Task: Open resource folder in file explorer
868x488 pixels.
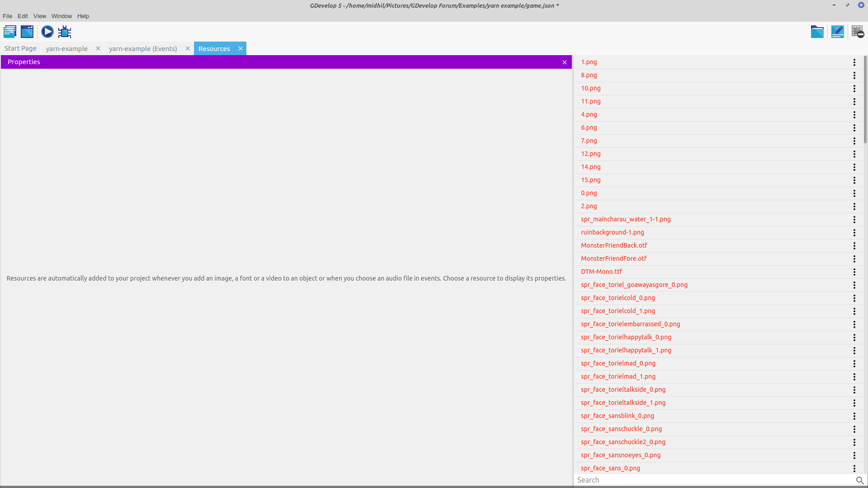Action: pos(817,32)
